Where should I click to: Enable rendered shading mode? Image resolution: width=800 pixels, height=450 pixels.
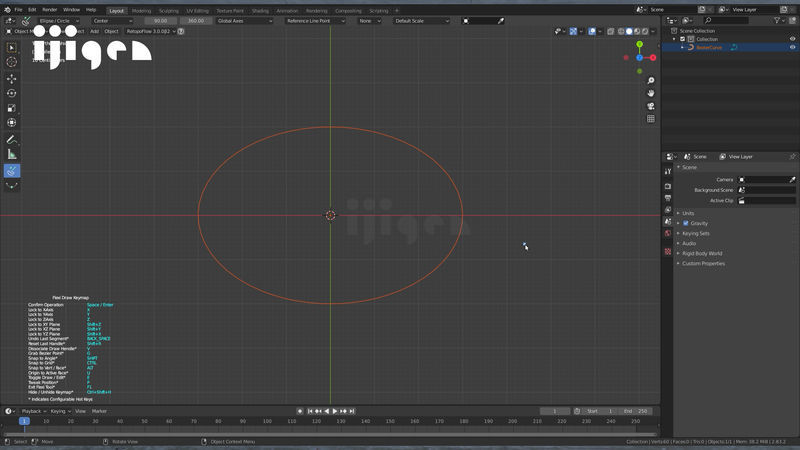645,31
